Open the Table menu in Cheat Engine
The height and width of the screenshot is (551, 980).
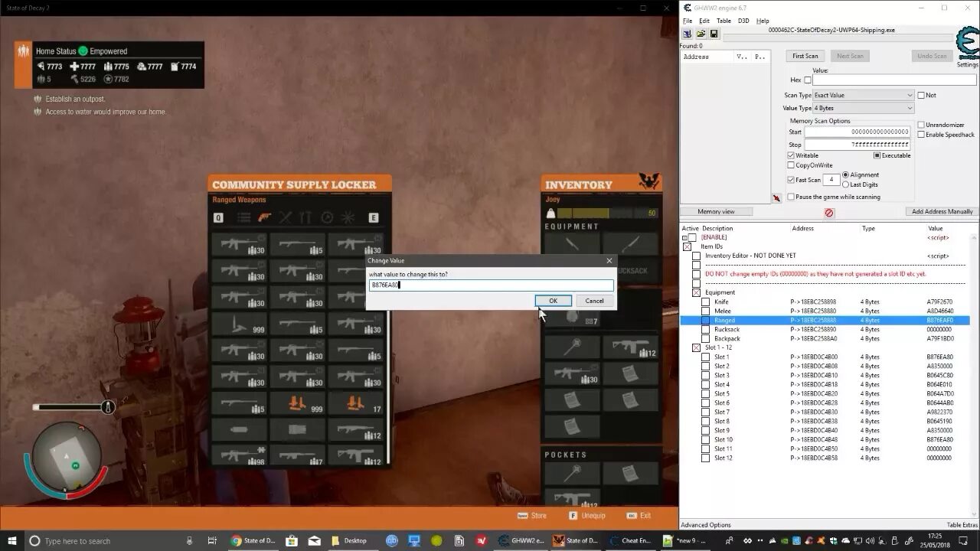click(723, 21)
